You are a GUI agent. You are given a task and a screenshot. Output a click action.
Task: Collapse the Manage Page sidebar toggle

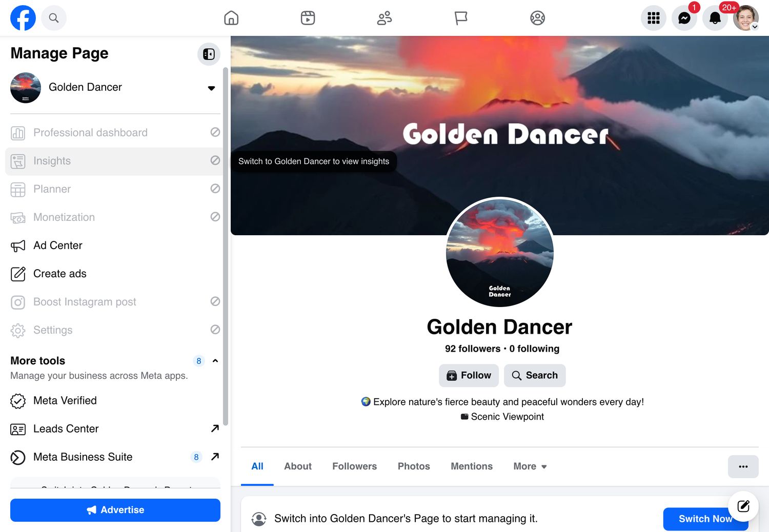(x=209, y=54)
